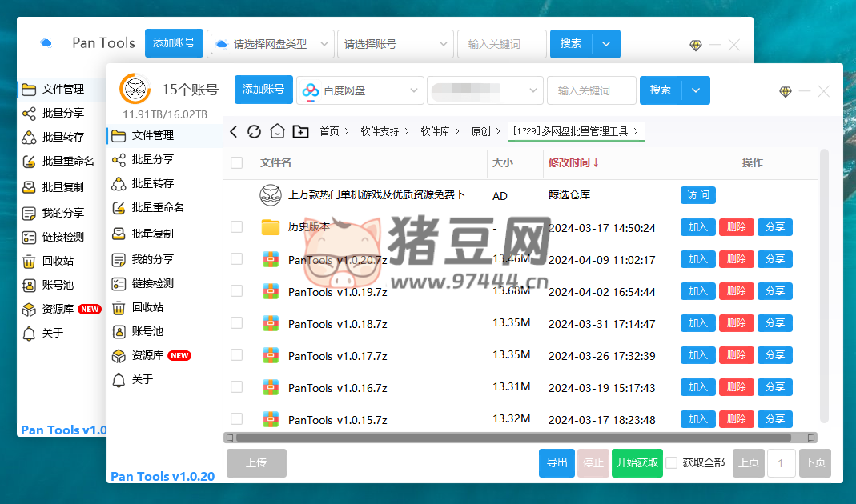The width and height of the screenshot is (856, 504).
Task: Click 删除 for PanTools_v1.0.20.7z
Action: pos(737,259)
